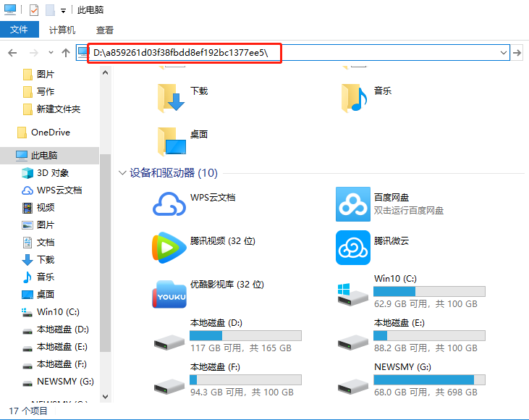The width and height of the screenshot is (529, 420).
Task: Open the 腾讯视频 (32 位) icon
Action: (169, 248)
